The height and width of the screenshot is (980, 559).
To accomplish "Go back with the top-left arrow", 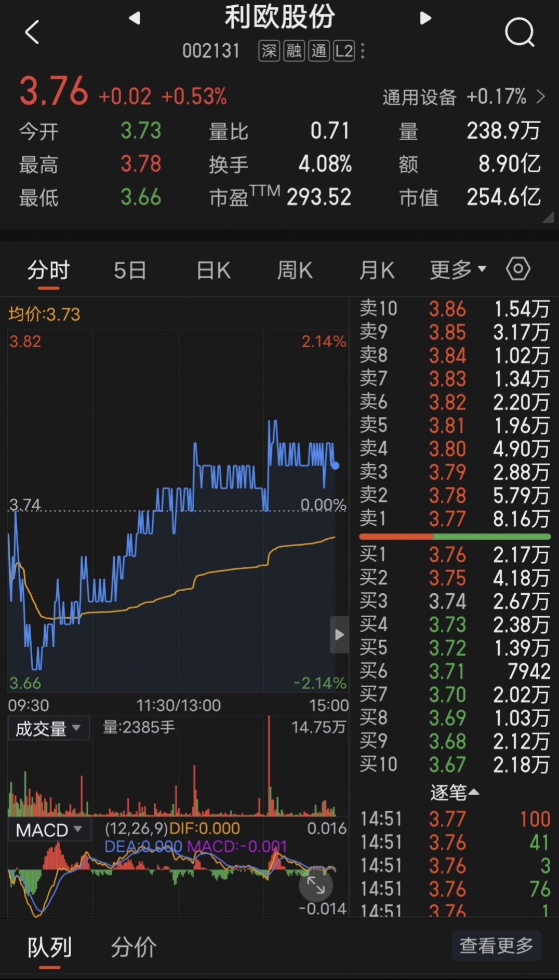I will 32,32.
